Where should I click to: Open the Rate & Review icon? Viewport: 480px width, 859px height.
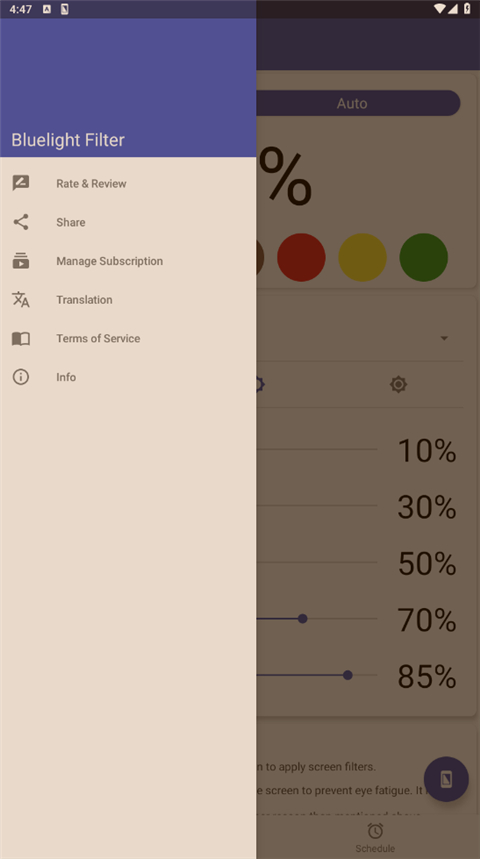[21, 183]
